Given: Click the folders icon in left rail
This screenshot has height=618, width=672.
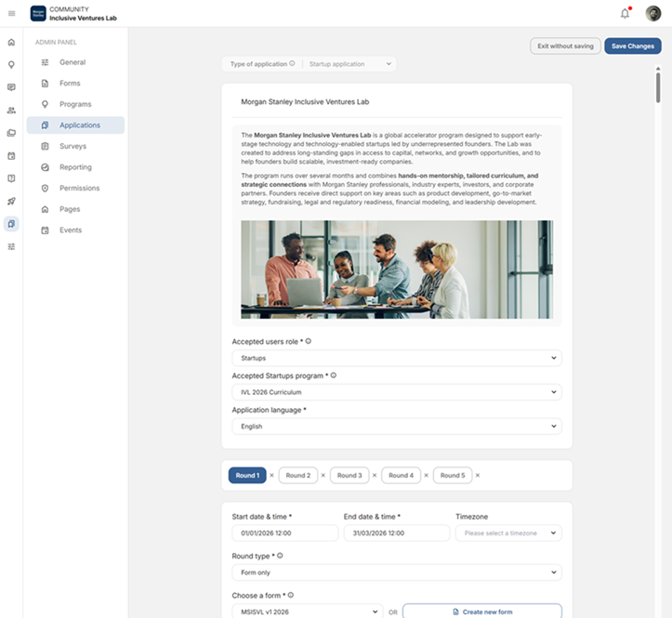Looking at the screenshot, I should 11,133.
